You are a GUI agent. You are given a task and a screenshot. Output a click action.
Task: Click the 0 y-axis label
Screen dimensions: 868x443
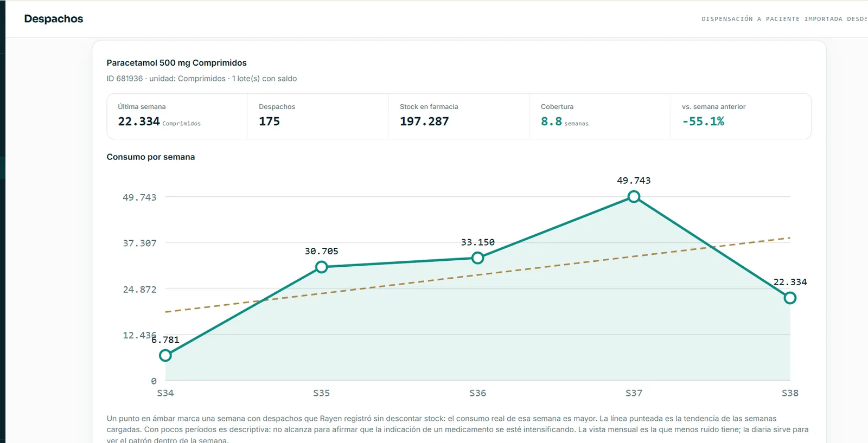[154, 381]
